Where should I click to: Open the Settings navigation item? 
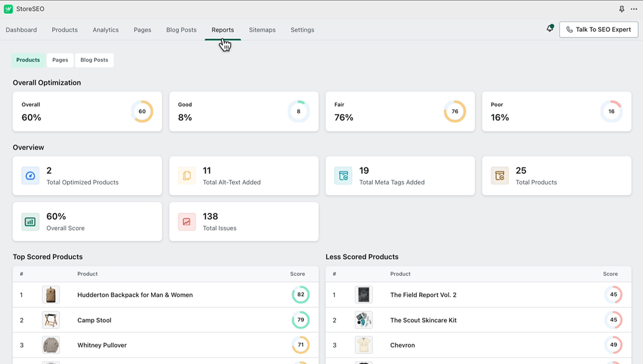302,30
